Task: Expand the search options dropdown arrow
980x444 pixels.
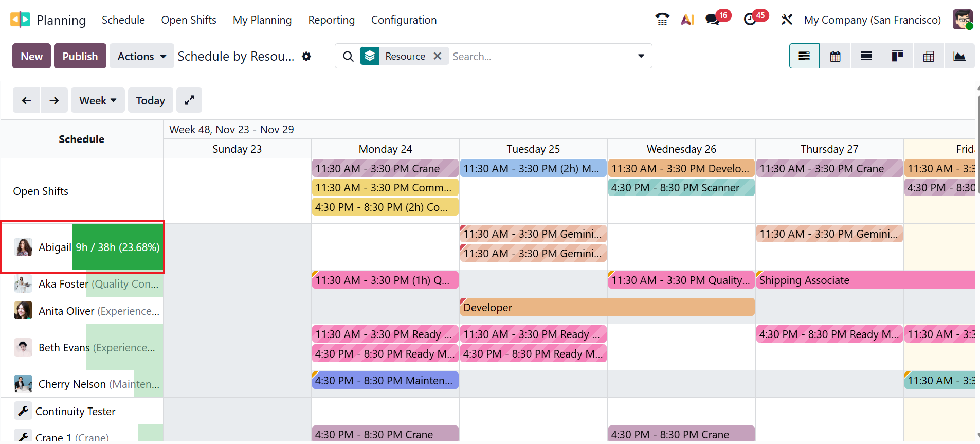Action: point(641,56)
